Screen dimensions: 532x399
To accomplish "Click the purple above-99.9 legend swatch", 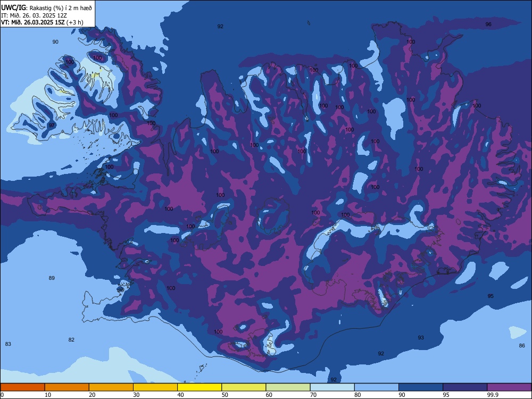I will point(509,387).
